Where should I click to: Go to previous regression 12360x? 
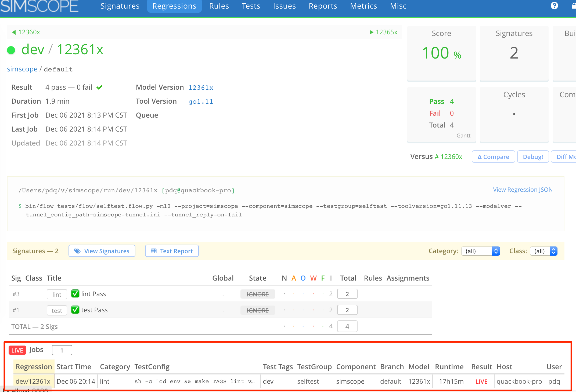[x=26, y=32]
